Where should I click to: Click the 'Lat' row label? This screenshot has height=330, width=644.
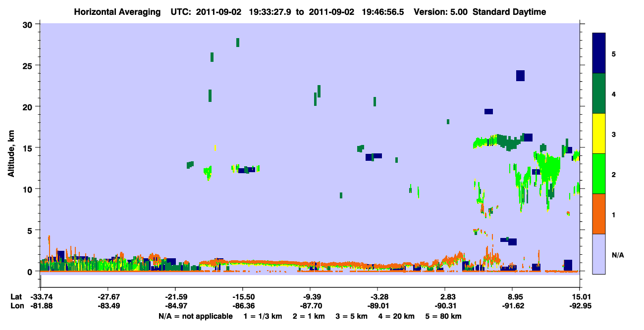(16, 297)
